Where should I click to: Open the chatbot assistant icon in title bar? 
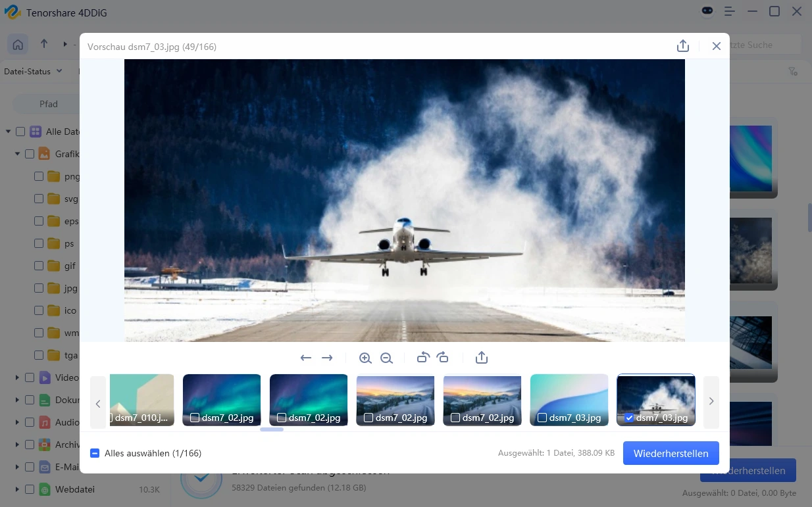(707, 11)
